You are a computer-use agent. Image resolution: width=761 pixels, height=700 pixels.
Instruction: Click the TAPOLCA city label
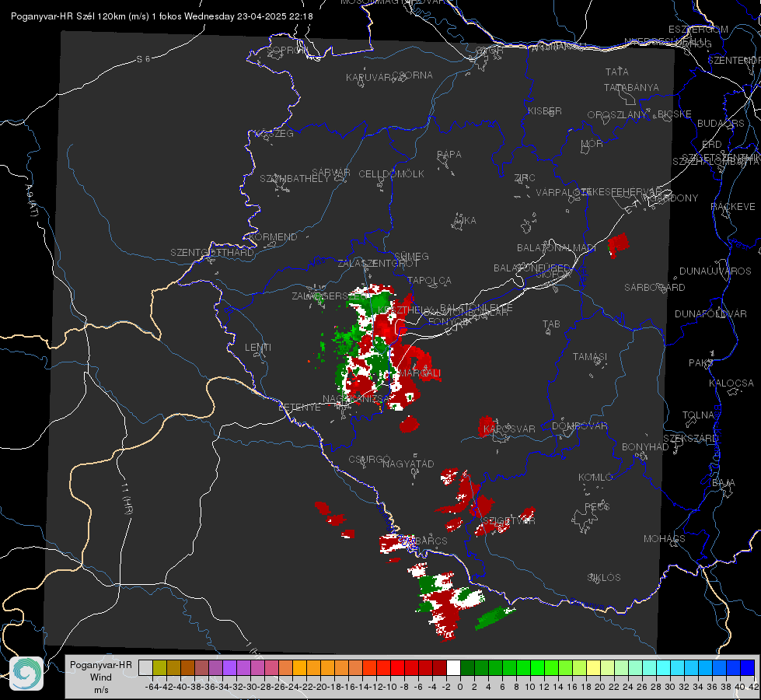point(430,280)
